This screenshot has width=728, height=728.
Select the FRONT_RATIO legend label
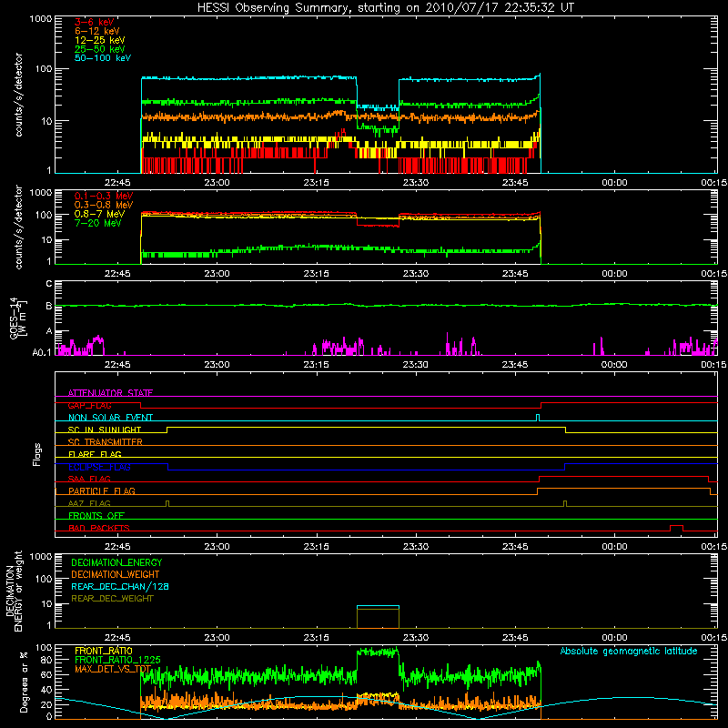click(x=104, y=651)
